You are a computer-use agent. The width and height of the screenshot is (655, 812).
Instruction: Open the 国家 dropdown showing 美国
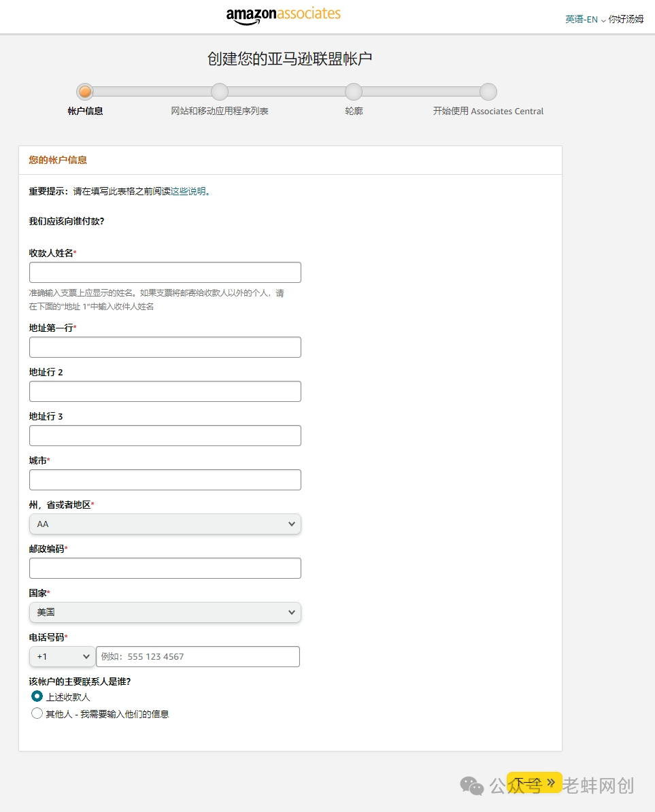165,612
